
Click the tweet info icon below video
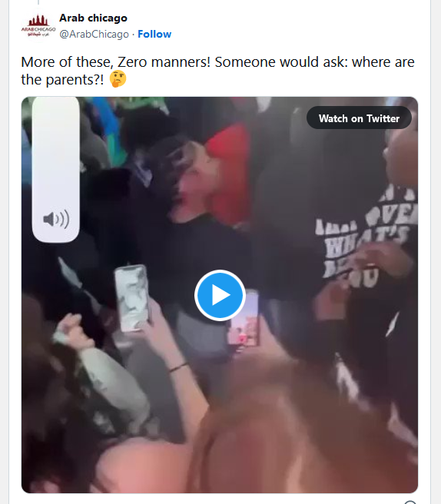[x=411, y=502]
